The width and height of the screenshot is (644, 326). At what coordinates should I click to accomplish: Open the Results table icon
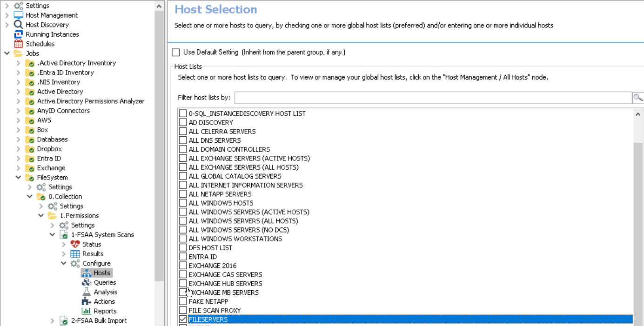(x=75, y=254)
